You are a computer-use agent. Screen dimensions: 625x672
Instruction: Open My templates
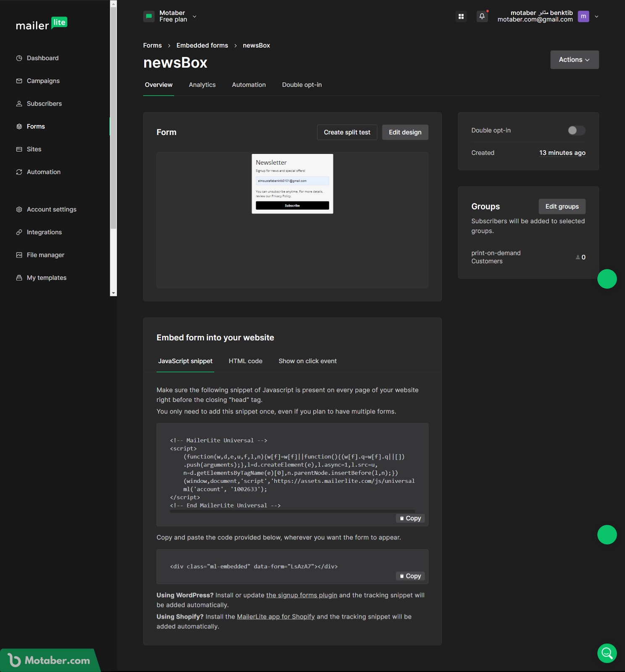(x=47, y=278)
